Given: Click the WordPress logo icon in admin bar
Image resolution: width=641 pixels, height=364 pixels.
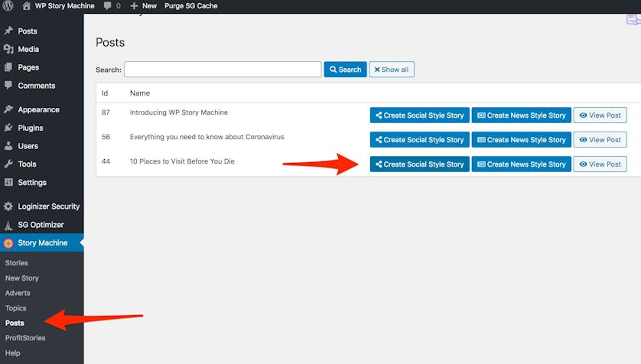Looking at the screenshot, I should pos(9,6).
